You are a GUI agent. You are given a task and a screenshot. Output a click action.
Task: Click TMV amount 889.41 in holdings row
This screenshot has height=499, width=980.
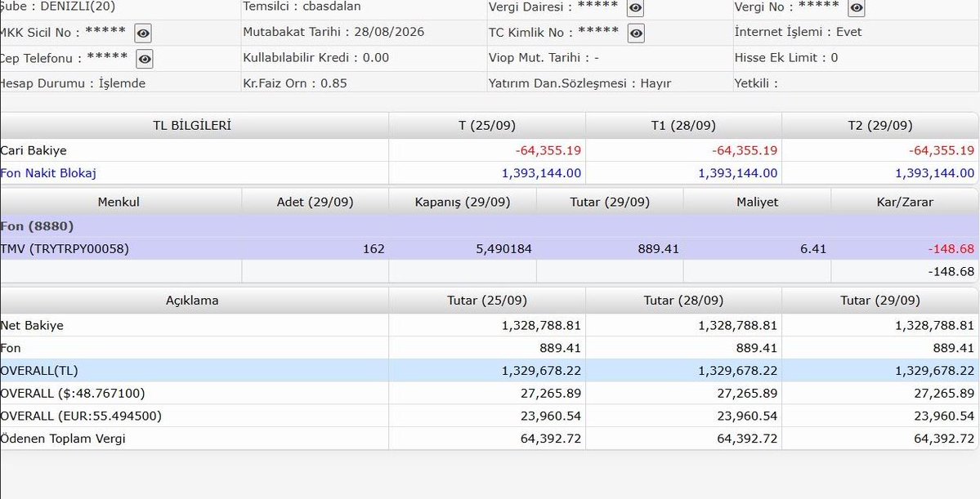tap(658, 249)
